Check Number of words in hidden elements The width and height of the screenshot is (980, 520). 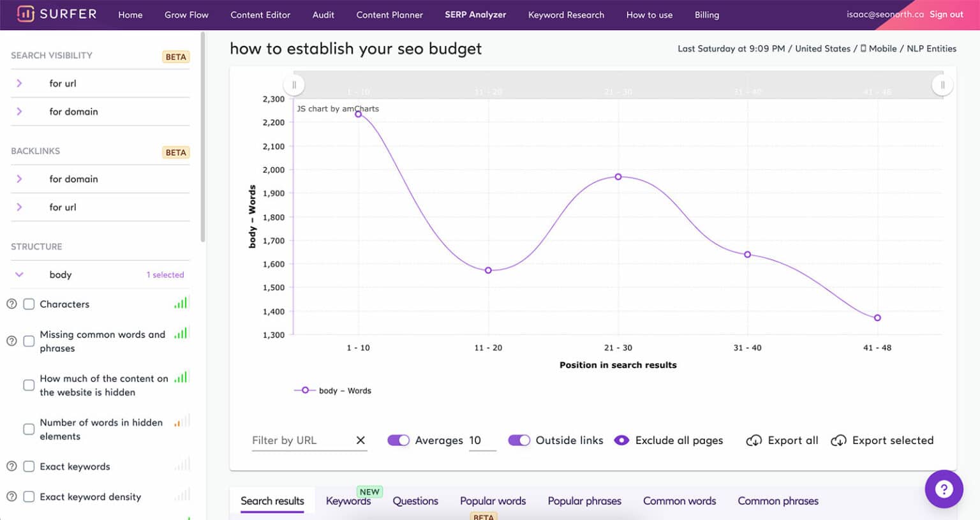coord(29,429)
